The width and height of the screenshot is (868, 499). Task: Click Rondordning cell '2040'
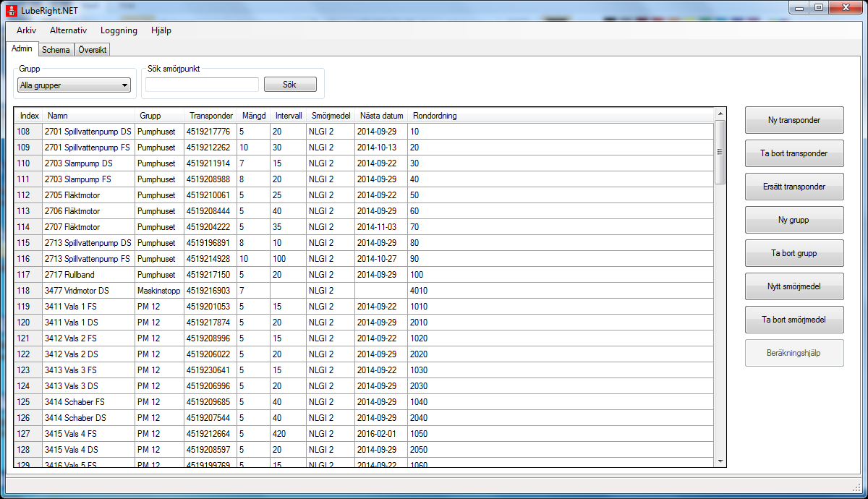(561, 418)
